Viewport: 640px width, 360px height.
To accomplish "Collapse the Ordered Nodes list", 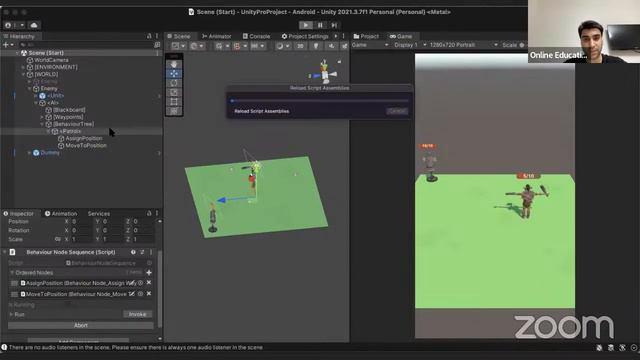I will [12, 273].
